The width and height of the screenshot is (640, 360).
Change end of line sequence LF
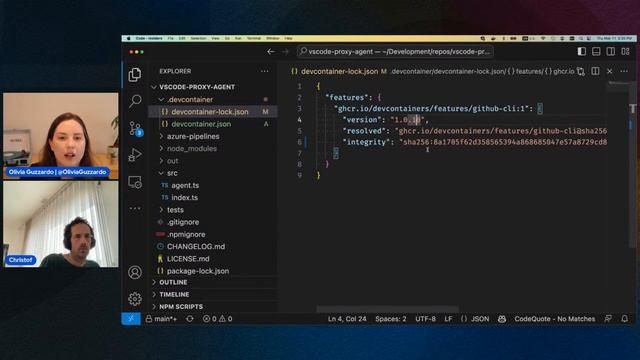tap(448, 319)
